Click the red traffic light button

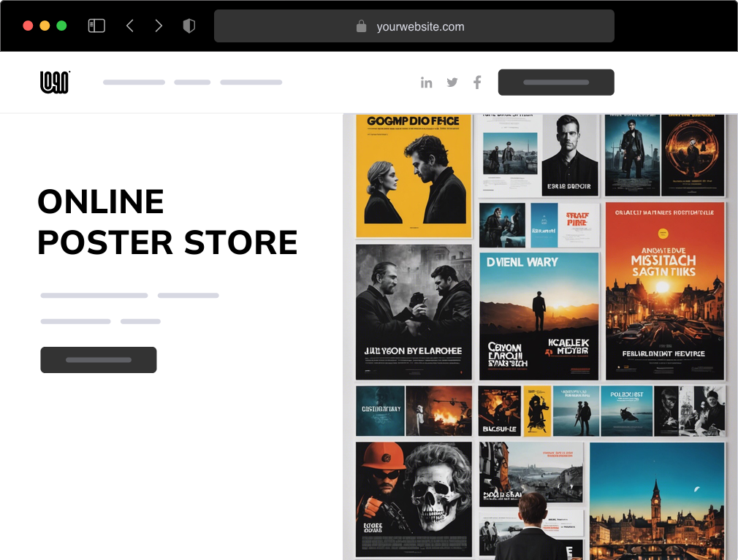(28, 24)
